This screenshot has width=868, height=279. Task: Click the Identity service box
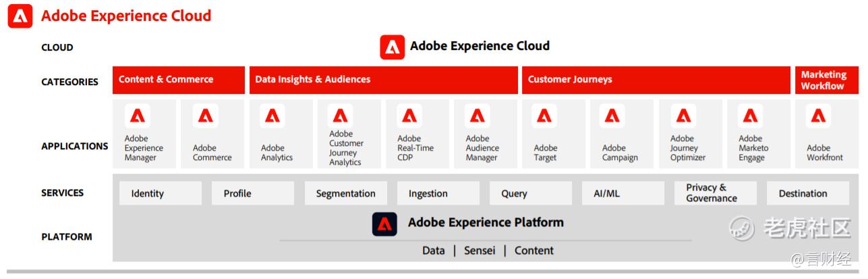[x=161, y=193]
